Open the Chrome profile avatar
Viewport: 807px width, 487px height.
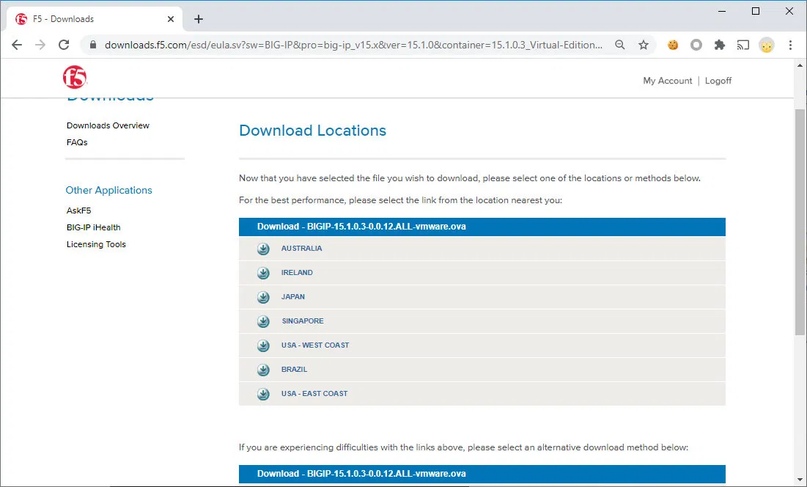coord(766,45)
